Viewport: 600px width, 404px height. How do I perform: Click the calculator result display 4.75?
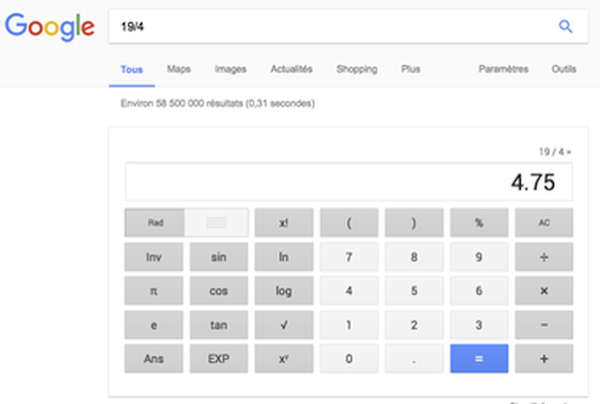click(349, 182)
